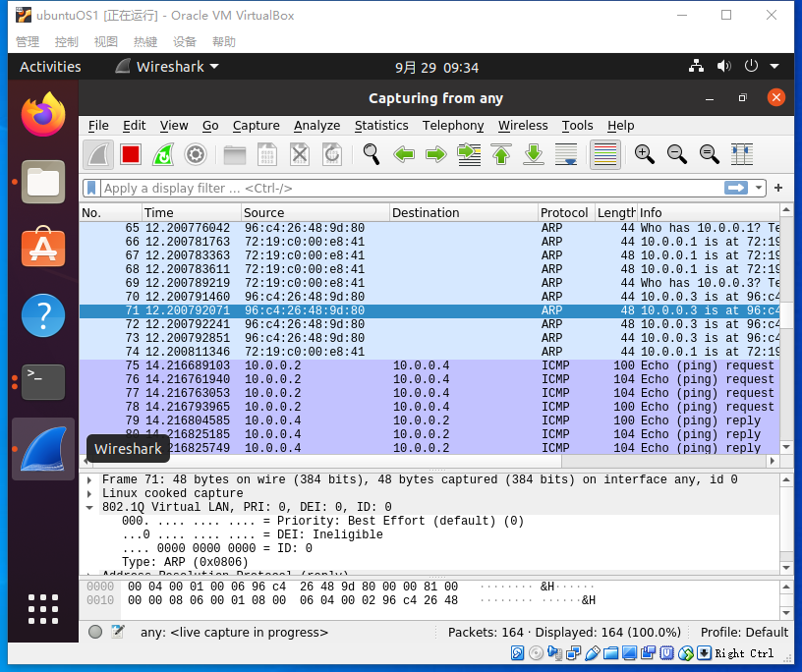The image size is (802, 672).
Task: Zoom in on main window text
Action: [x=645, y=154]
